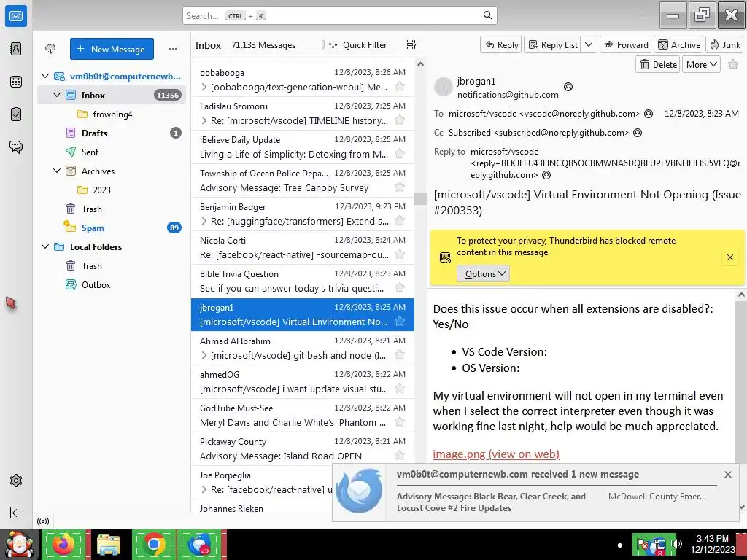Open File Explorer from the taskbar
The image size is (747, 560).
108,544
